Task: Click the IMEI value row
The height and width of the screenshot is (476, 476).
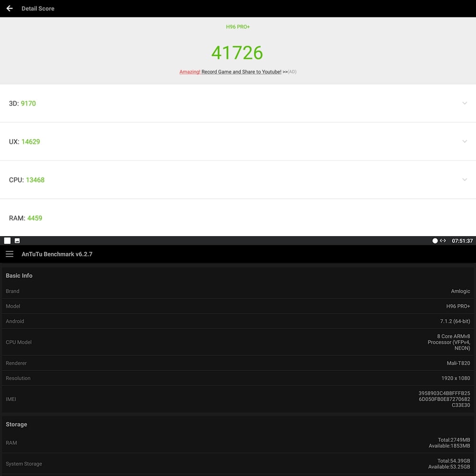Action: [x=238, y=399]
